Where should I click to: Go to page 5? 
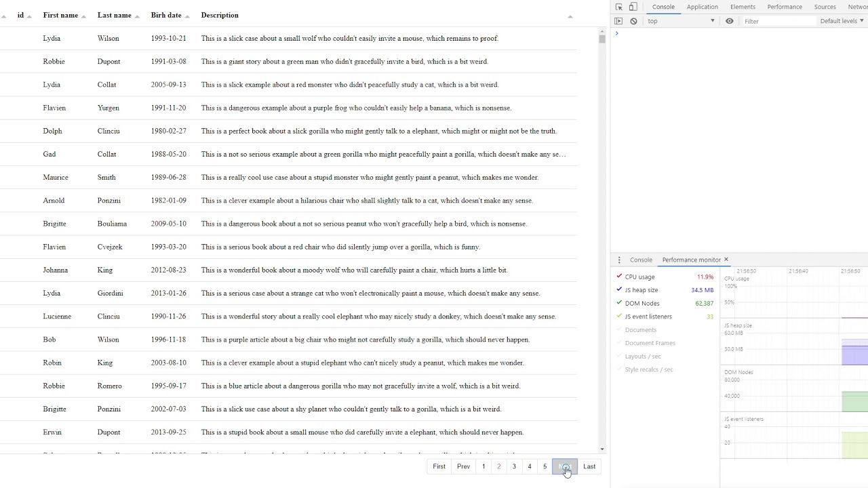(x=545, y=466)
